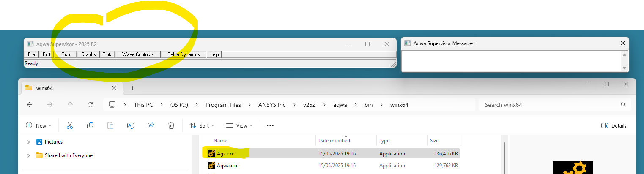Open the Run menu in Aqwa Supervisor
The image size is (644, 174).
[x=66, y=54]
